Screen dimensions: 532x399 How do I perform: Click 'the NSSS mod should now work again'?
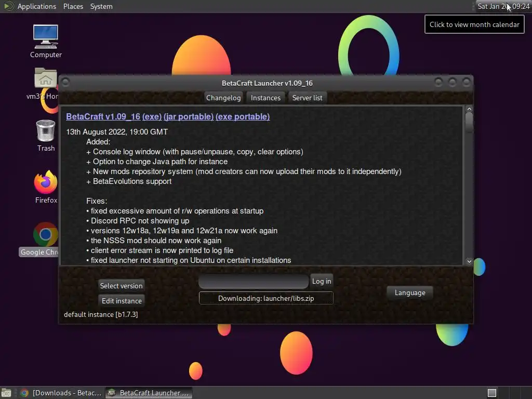tap(154, 241)
